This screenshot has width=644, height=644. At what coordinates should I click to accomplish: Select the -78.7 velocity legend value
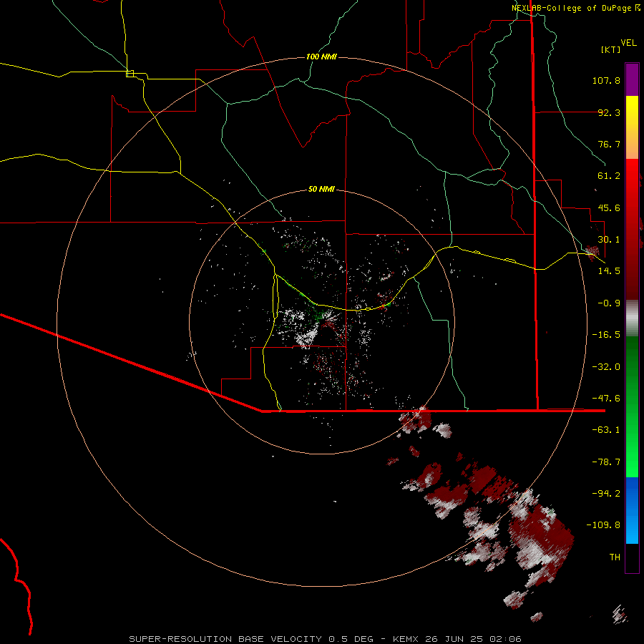pos(606,462)
